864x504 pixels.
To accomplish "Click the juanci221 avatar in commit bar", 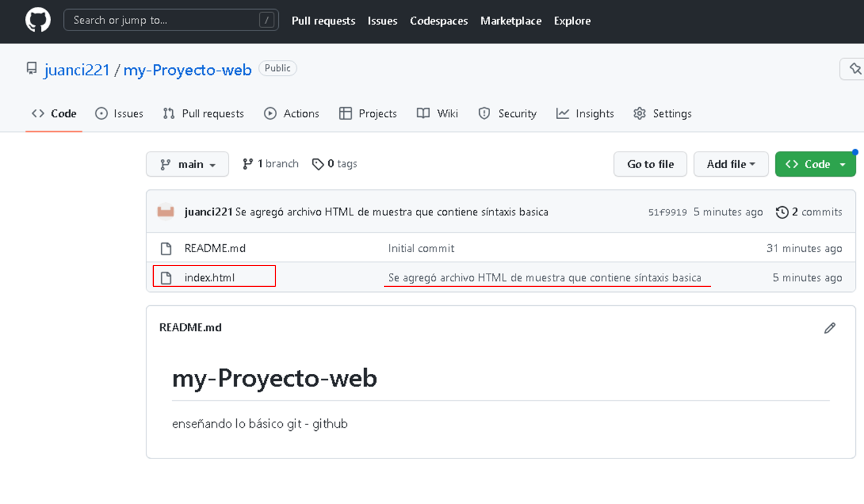I will [x=166, y=211].
